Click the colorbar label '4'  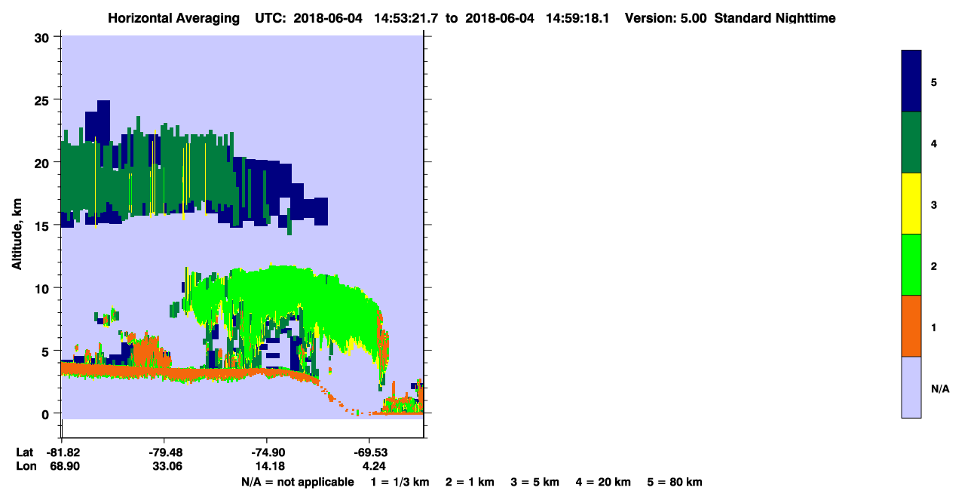(x=934, y=143)
